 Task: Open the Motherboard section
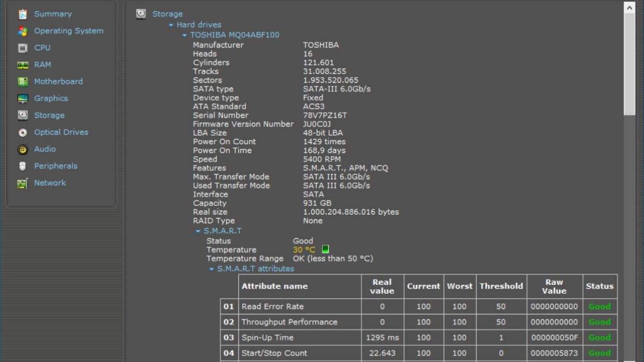[58, 82]
